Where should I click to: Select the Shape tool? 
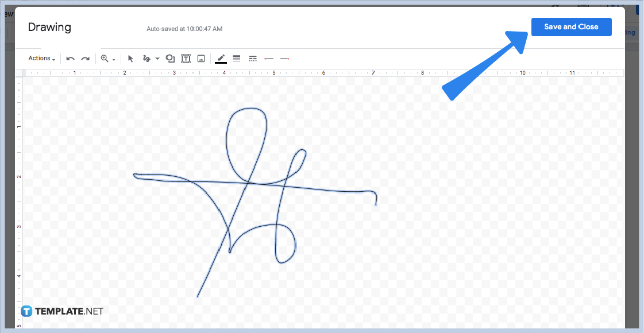(x=169, y=58)
